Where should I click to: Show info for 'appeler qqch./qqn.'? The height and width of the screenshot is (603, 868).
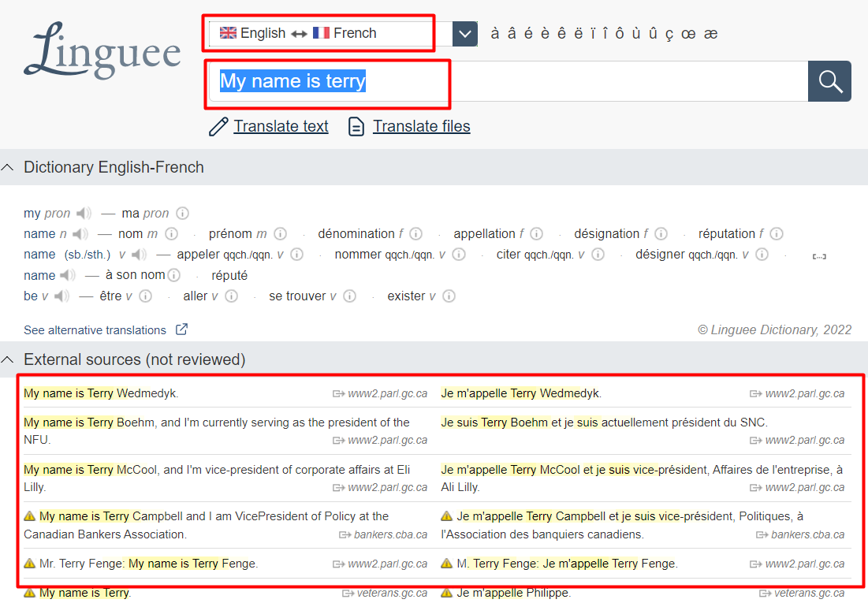coord(297,254)
